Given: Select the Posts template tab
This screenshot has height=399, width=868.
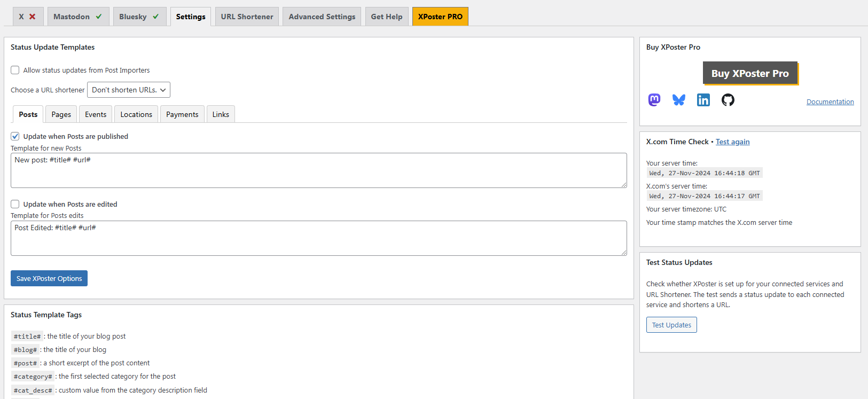Looking at the screenshot, I should pos(28,114).
